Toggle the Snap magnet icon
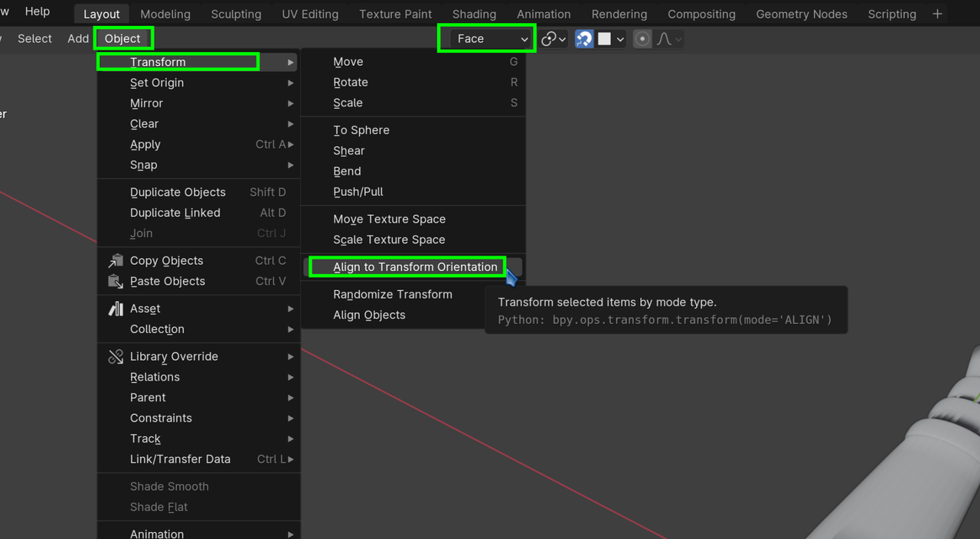This screenshot has height=539, width=980. (584, 39)
